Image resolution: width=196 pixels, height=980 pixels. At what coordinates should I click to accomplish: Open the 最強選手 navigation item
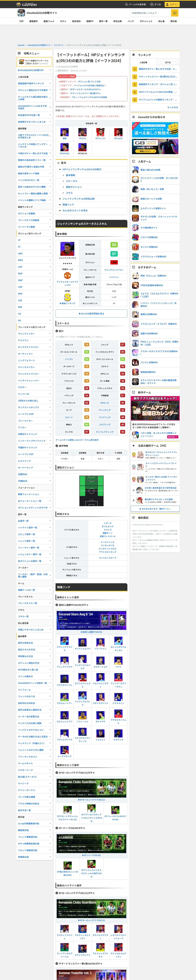click(33, 21)
